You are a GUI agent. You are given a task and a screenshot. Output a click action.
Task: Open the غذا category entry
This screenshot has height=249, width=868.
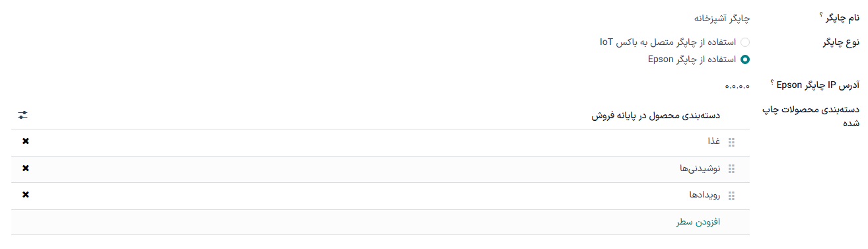click(714, 142)
